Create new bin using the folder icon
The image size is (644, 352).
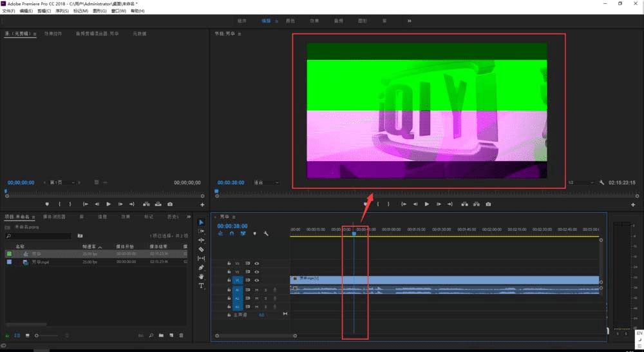(x=162, y=335)
